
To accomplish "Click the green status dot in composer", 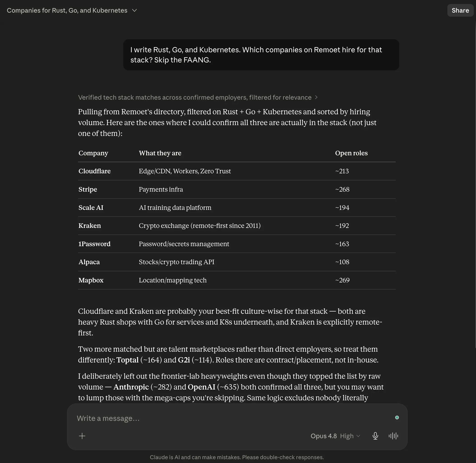I will [x=397, y=417].
